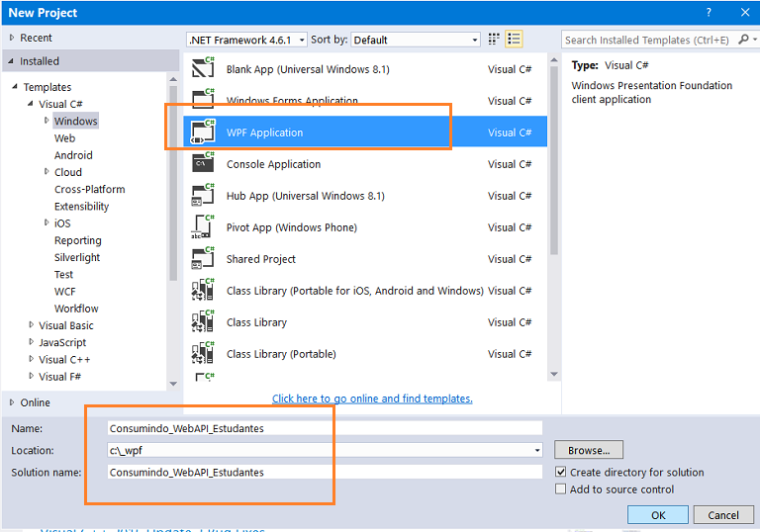Screen dimensions: 760x532
Task: Open the online templates link
Action: 372,399
